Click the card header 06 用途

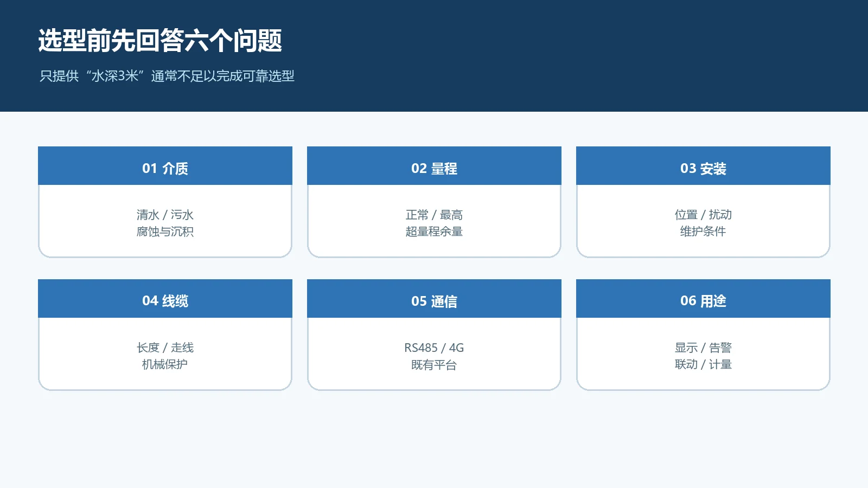pyautogui.click(x=703, y=299)
